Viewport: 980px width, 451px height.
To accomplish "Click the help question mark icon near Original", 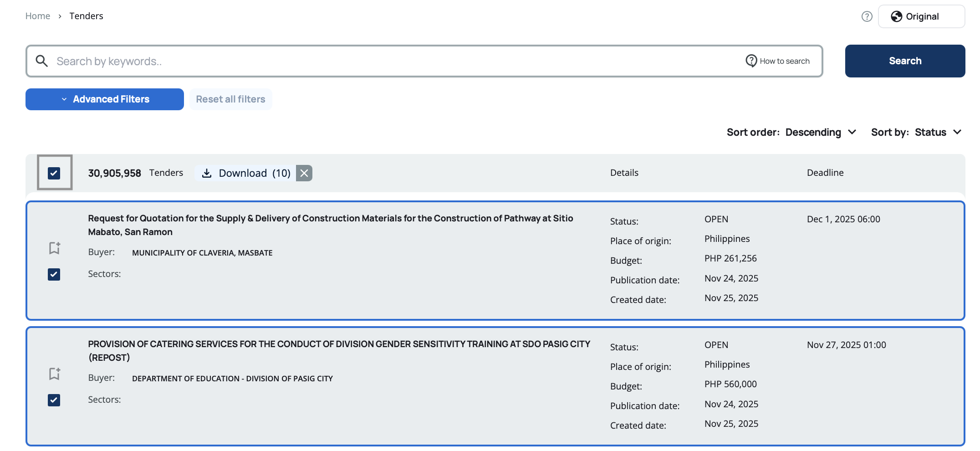I will pos(867,16).
